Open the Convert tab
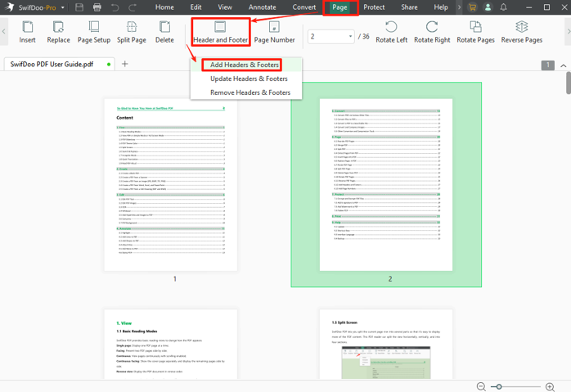571x392 pixels. (304, 7)
